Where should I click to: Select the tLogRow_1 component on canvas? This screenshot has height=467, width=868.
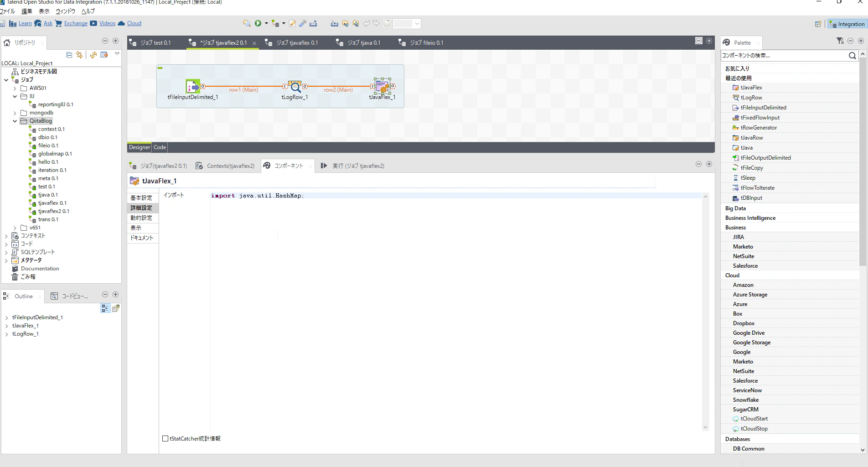click(x=295, y=86)
